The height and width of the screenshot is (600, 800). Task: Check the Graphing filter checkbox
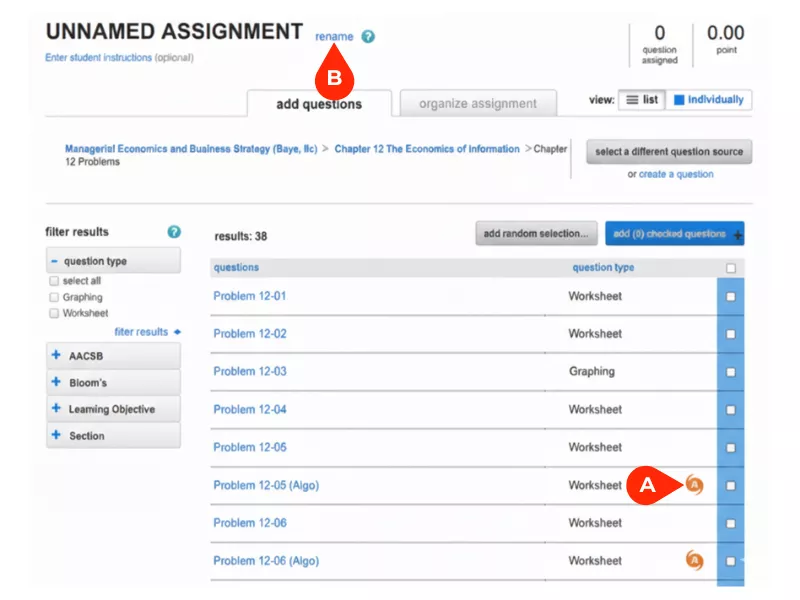point(55,297)
